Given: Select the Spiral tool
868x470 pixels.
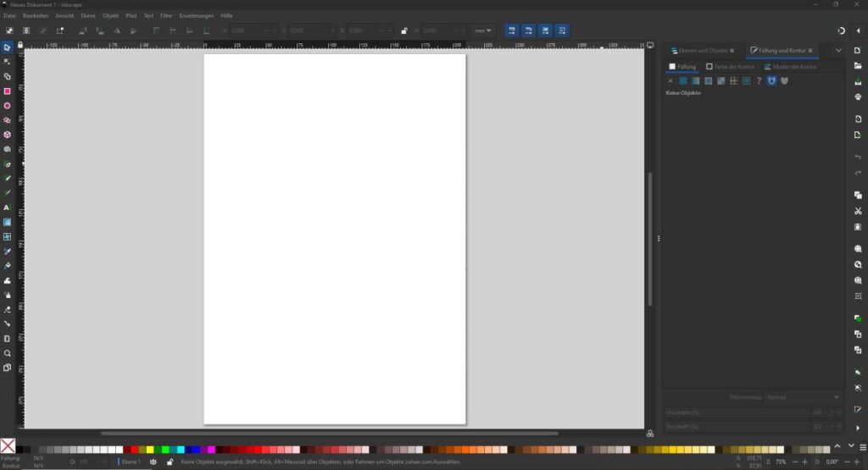Looking at the screenshot, I should tap(7, 149).
